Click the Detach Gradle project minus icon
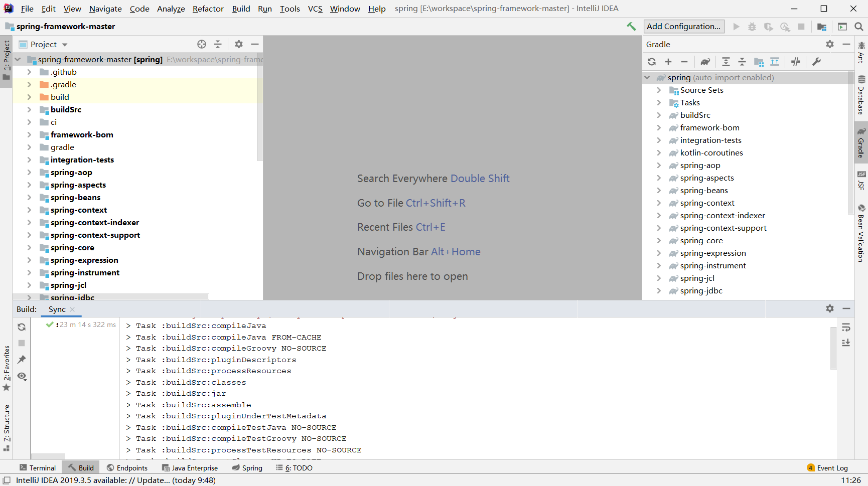The image size is (868, 486). [x=684, y=62]
